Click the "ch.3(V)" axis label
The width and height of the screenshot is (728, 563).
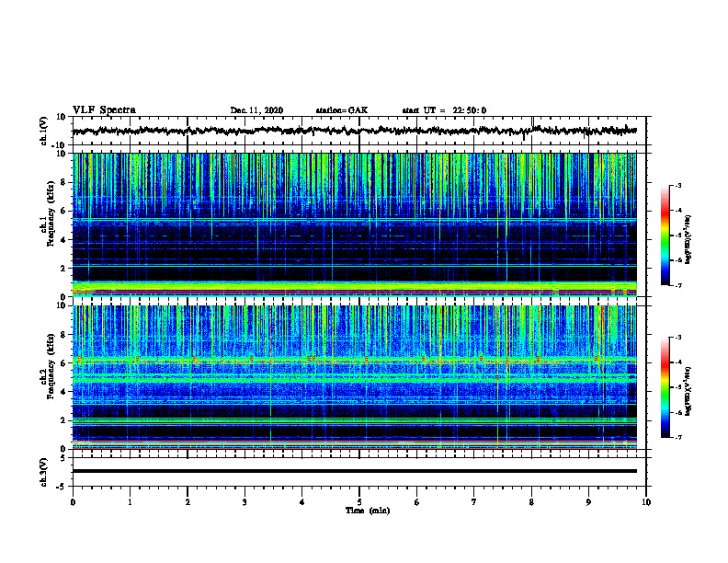point(44,472)
